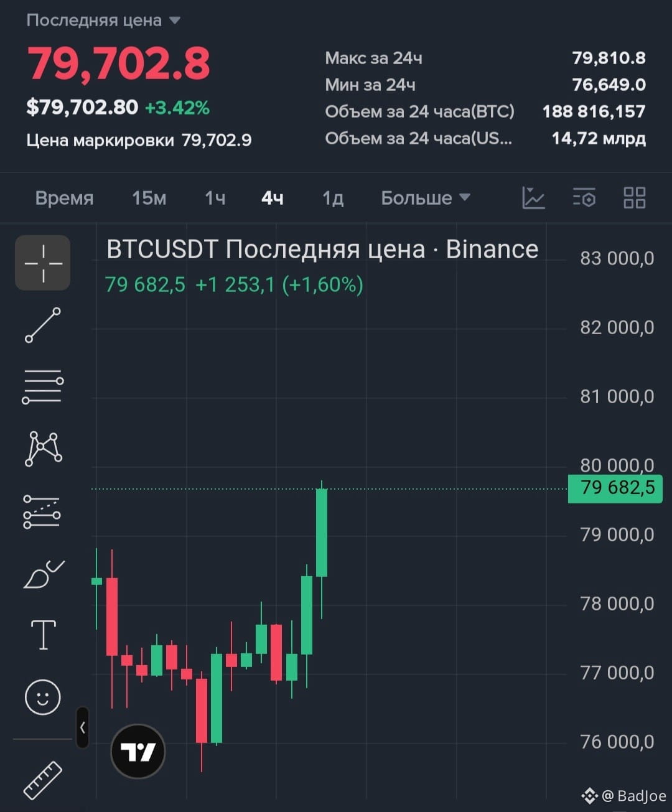672x812 pixels.
Task: Select the 1д timeframe
Action: coord(333,198)
